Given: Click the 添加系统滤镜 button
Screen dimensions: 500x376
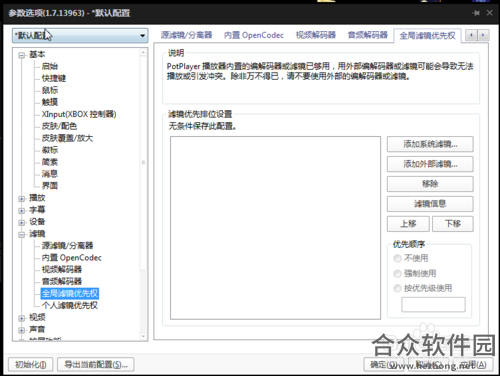Looking at the screenshot, I should point(430,144).
